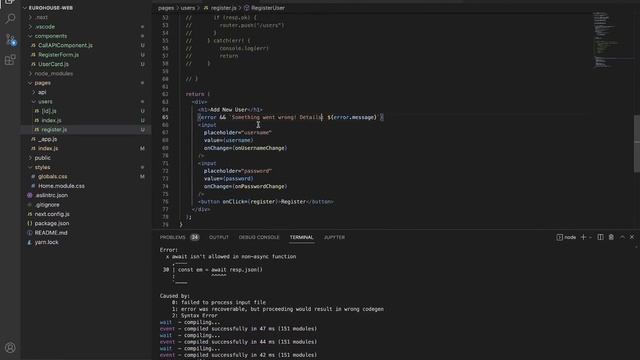Switch to the Debug Console tab
This screenshot has width=640, height=360.
259,237
